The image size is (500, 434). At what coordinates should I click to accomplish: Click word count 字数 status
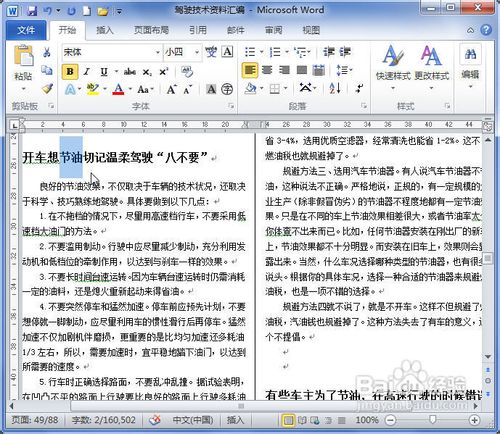click(104, 420)
